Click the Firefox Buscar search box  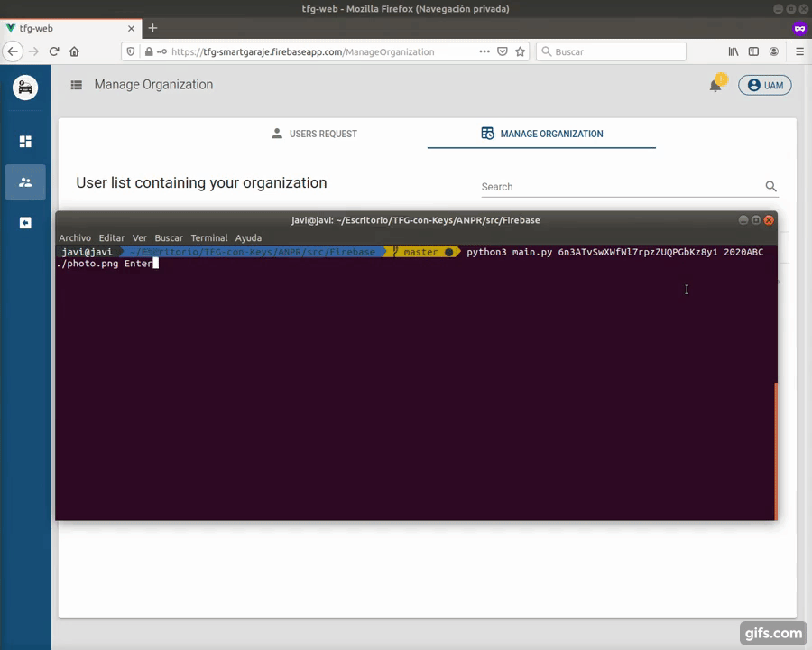pyautogui.click(x=614, y=52)
